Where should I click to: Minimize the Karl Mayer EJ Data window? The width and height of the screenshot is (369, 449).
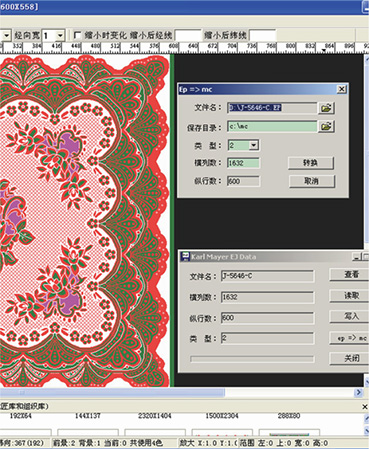(357, 257)
